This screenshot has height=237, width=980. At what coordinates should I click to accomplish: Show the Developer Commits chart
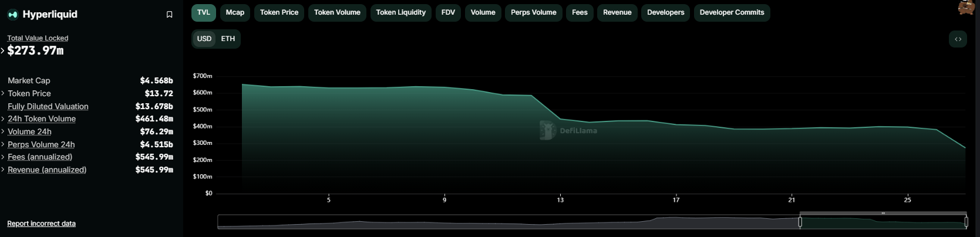732,12
